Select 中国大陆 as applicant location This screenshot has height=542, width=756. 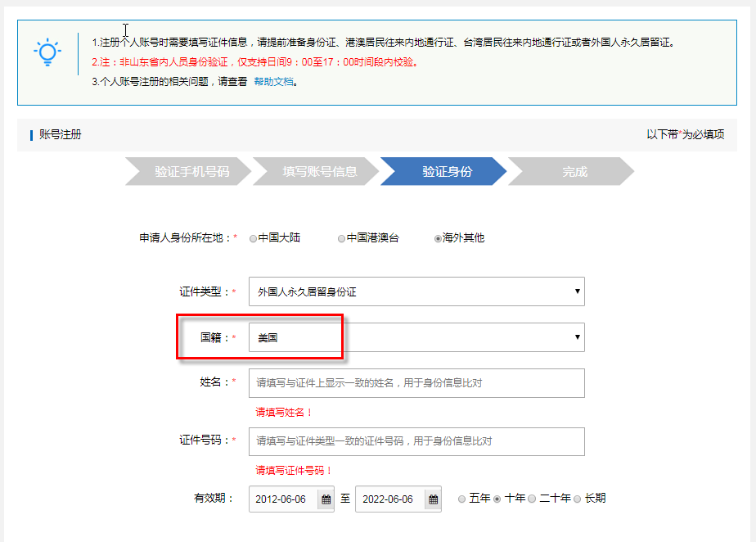point(253,238)
